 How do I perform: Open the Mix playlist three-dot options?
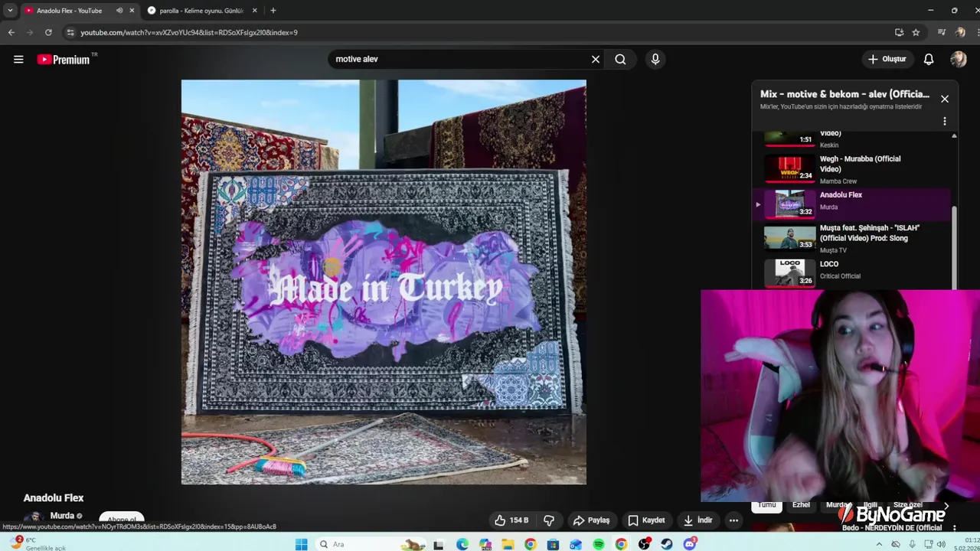(x=944, y=121)
